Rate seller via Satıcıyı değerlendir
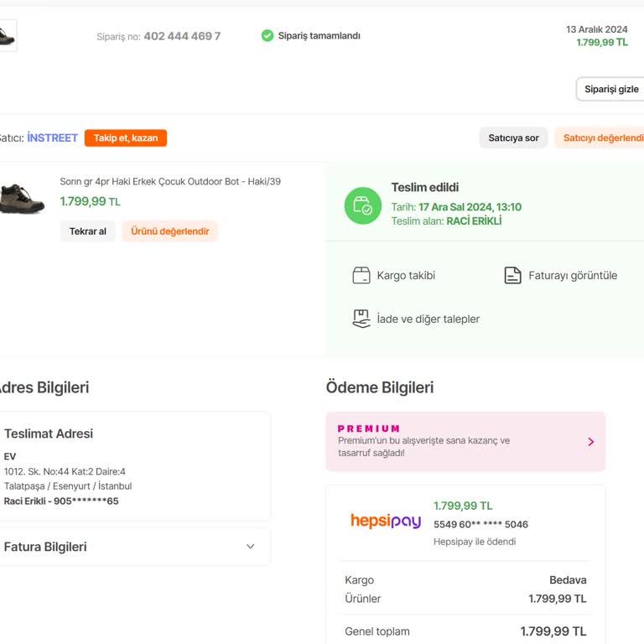Image resolution: width=644 pixels, height=644 pixels. tap(600, 138)
